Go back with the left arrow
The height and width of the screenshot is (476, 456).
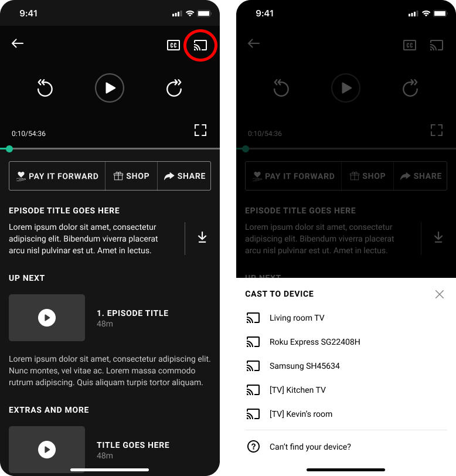[18, 43]
